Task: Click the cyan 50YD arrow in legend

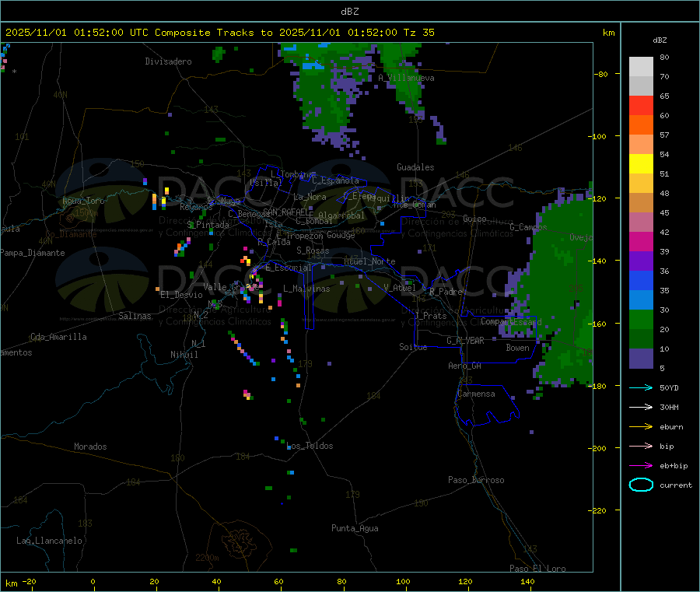Action: point(641,387)
